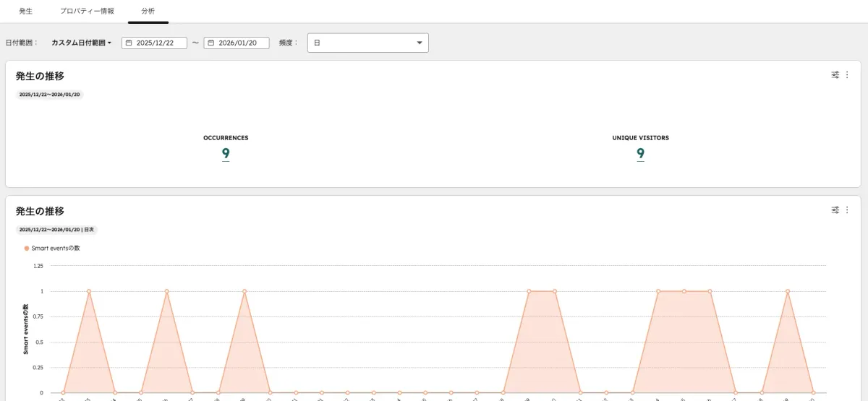Open filter settings icon on the top card
This screenshot has height=401, width=868.
[835, 74]
